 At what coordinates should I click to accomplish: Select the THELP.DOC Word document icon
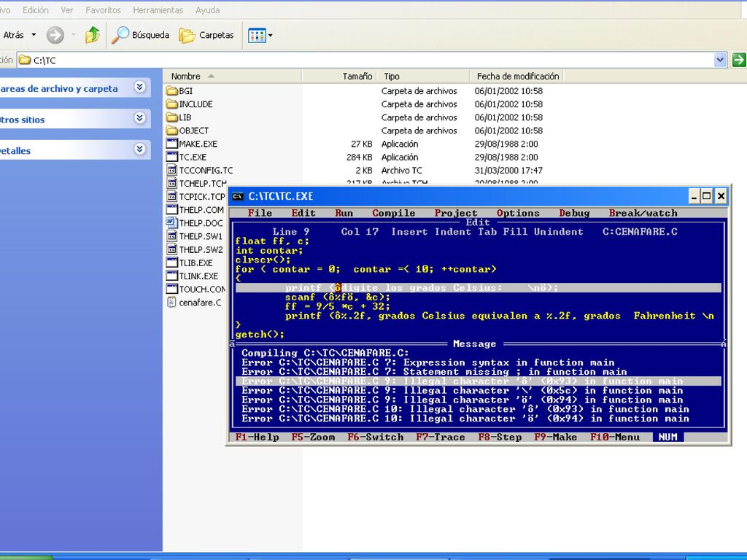point(171,223)
